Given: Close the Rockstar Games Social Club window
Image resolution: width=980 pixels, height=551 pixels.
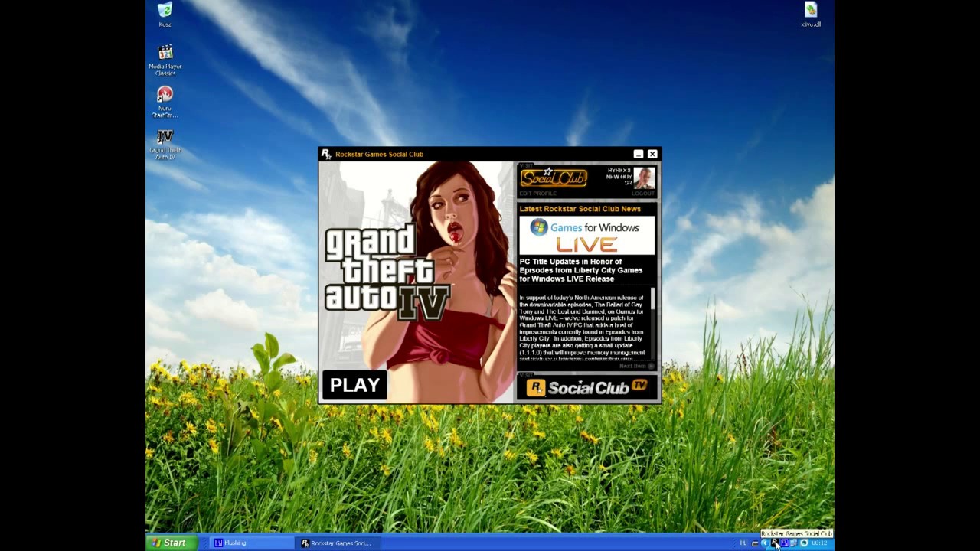Looking at the screenshot, I should pyautogui.click(x=652, y=154).
